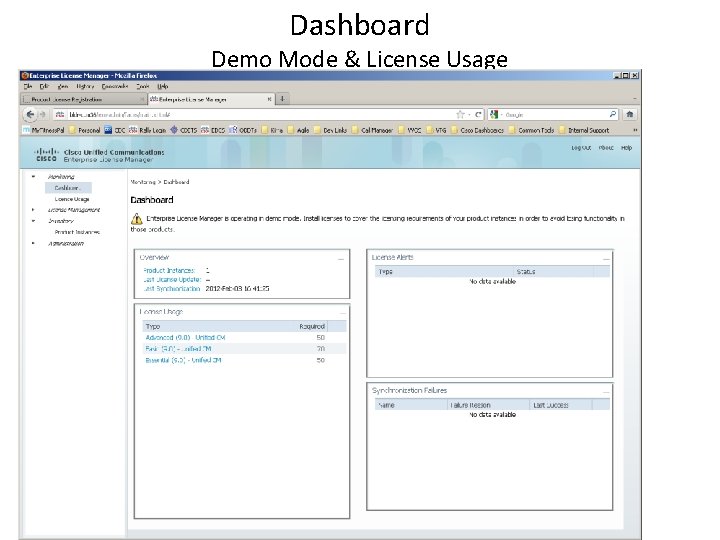Open the browser Help menu
Image resolution: width=720 pixels, height=540 pixels.
pos(163,86)
